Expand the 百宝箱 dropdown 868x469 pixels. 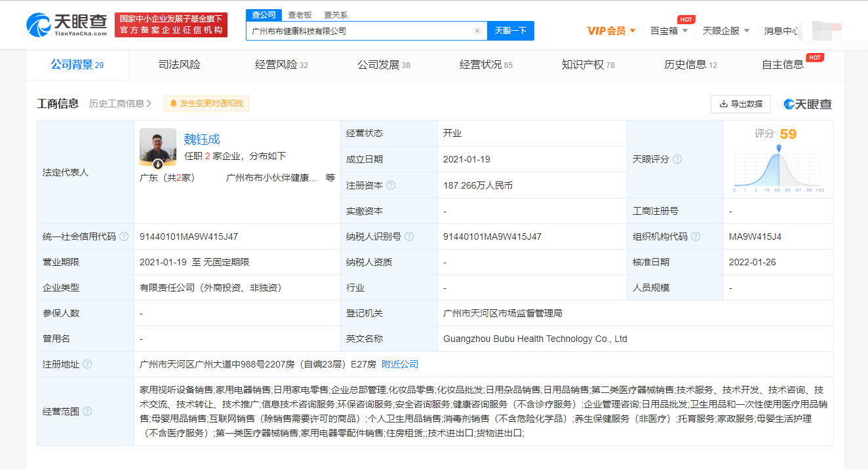click(669, 31)
